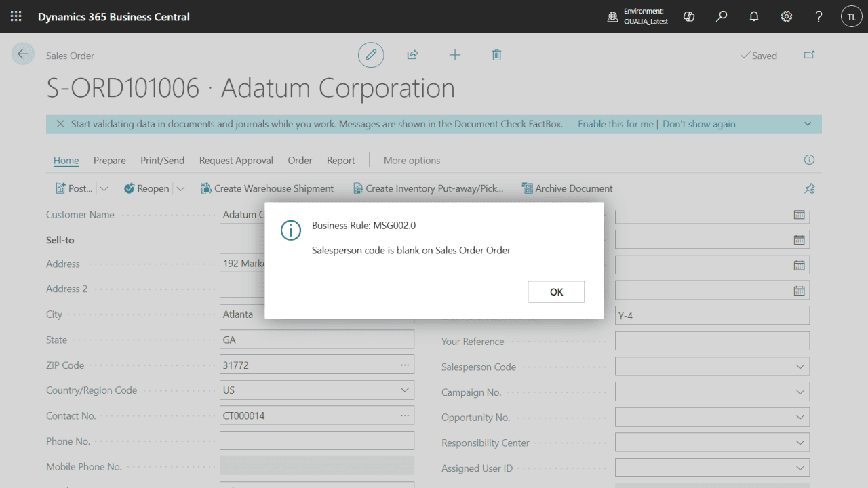
Task: Expand the Opportunity No. dropdown
Action: tap(799, 418)
